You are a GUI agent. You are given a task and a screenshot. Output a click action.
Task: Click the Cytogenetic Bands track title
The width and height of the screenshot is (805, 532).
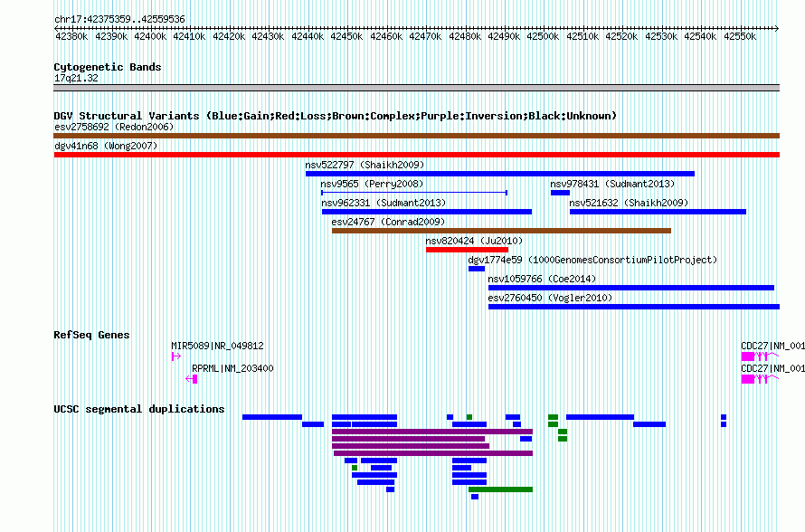click(x=108, y=67)
